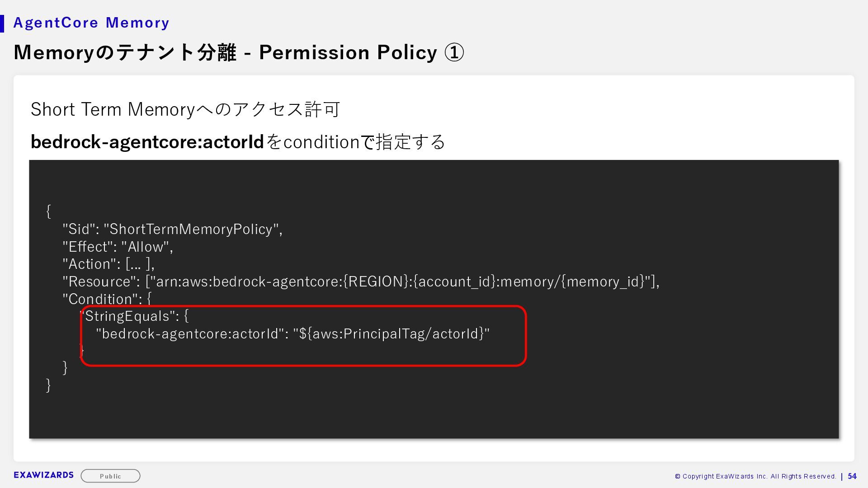Viewport: 868px width, 488px height.
Task: Click the circled number ① in title
Action: click(x=454, y=52)
